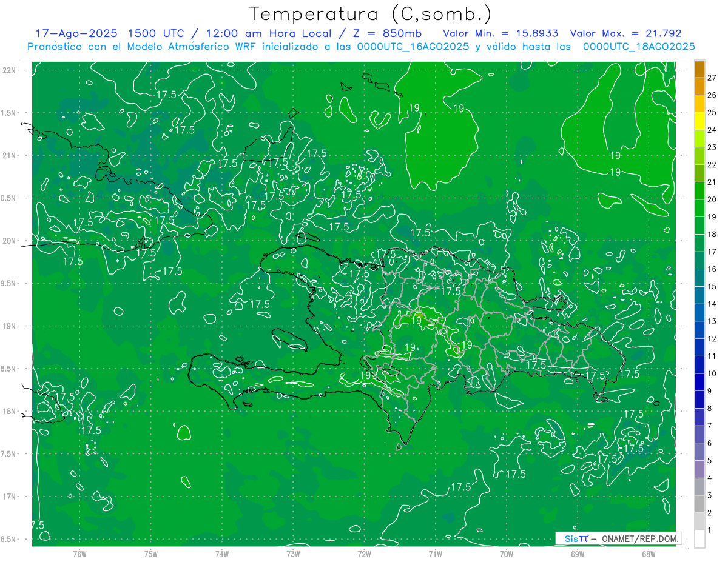
Task: Click the yellow legend band between 24 and 25
Action: point(699,121)
